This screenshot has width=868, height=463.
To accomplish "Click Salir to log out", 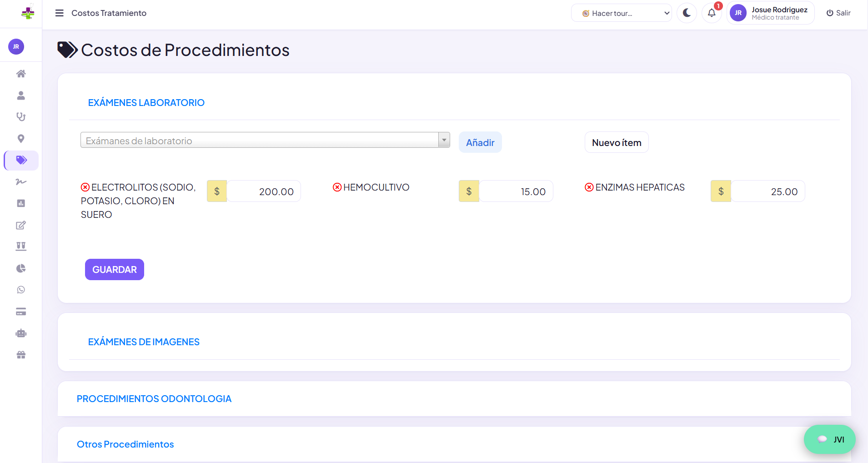I will coord(838,13).
